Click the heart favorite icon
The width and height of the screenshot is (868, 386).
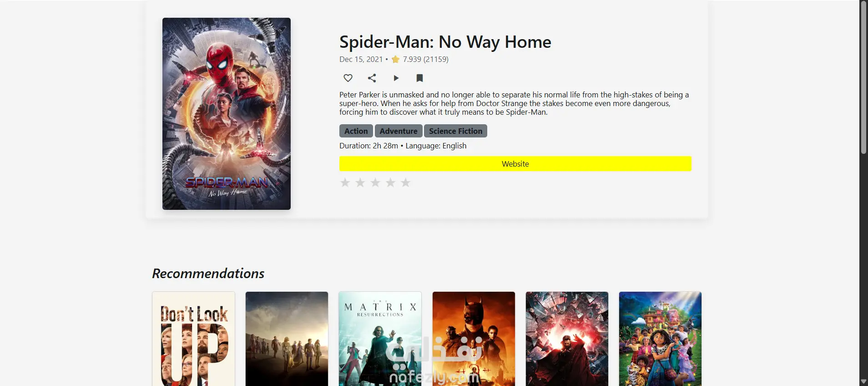(x=348, y=78)
